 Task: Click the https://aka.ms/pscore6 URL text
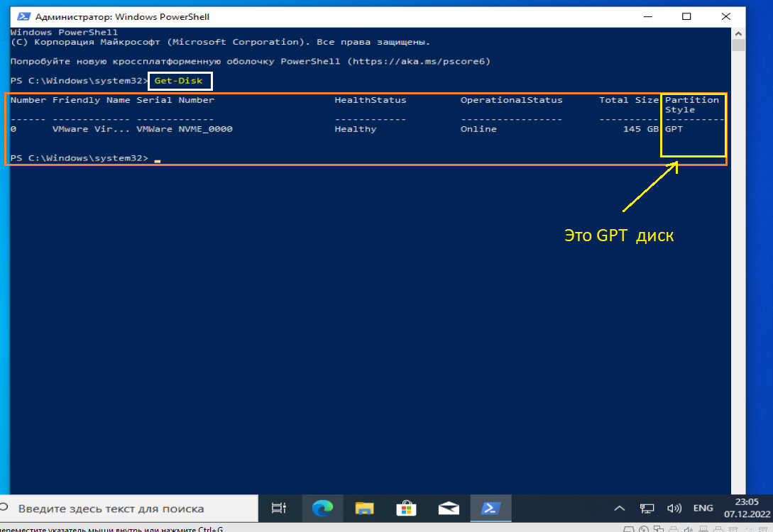(419, 62)
